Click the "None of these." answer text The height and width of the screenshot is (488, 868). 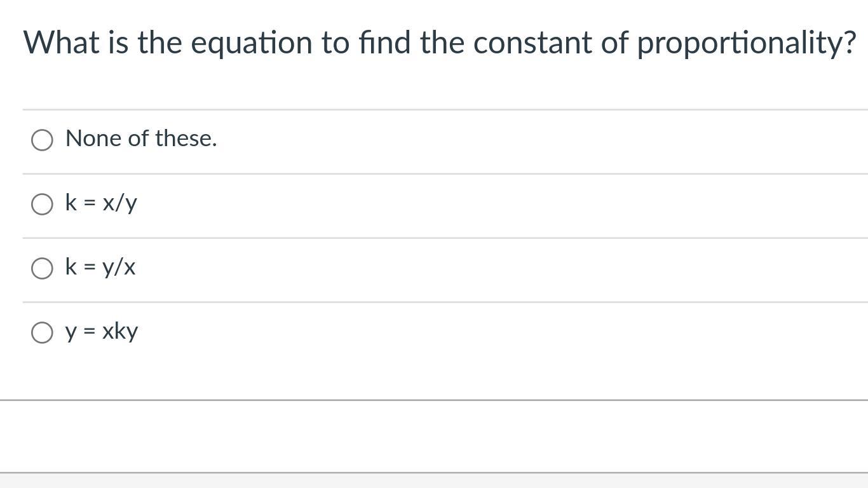coord(141,139)
